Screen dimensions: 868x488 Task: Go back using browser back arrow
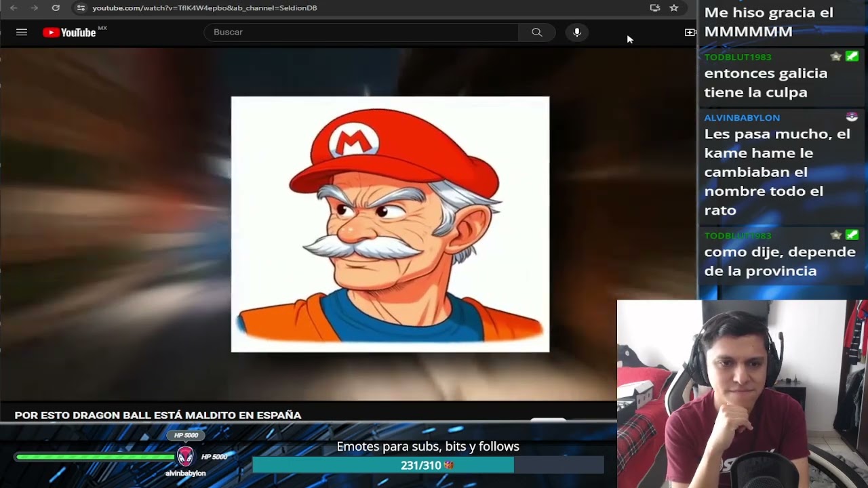click(14, 8)
